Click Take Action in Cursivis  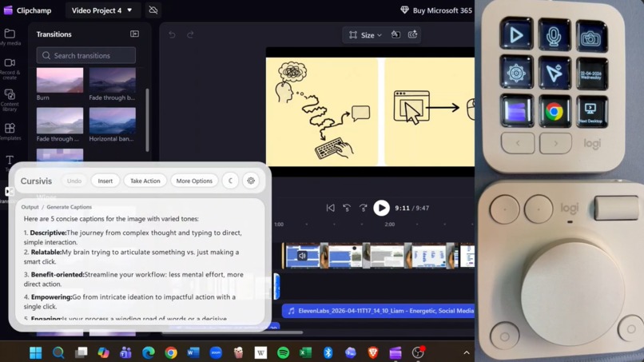point(145,181)
